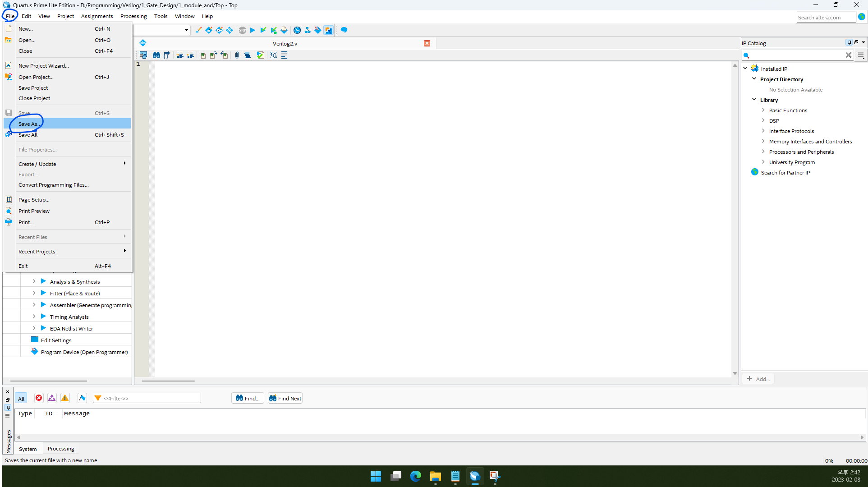Click the abc icon beside Verilog2.v tab

tap(143, 43)
